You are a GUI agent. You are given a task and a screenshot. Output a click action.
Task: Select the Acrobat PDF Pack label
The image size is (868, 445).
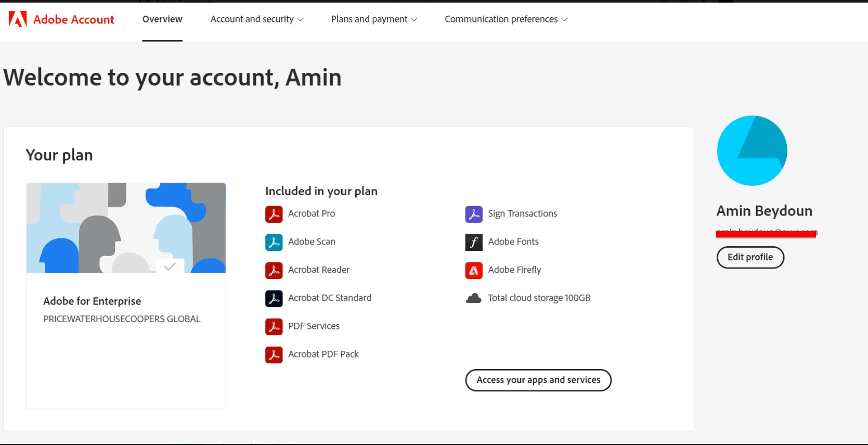[323, 354]
